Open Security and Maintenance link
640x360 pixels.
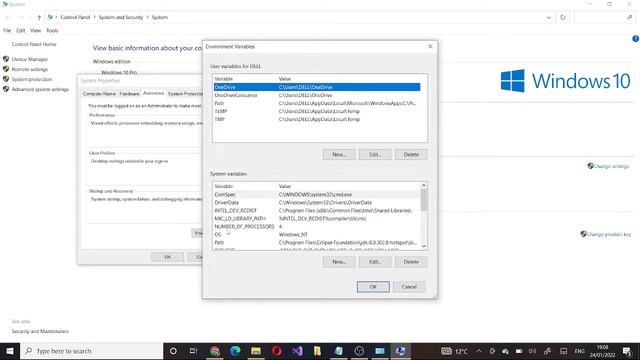40,331
